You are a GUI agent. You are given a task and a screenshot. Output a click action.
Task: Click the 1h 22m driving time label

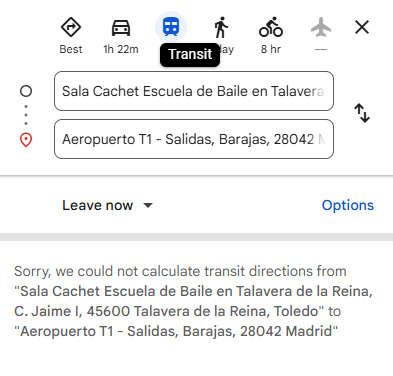click(121, 49)
